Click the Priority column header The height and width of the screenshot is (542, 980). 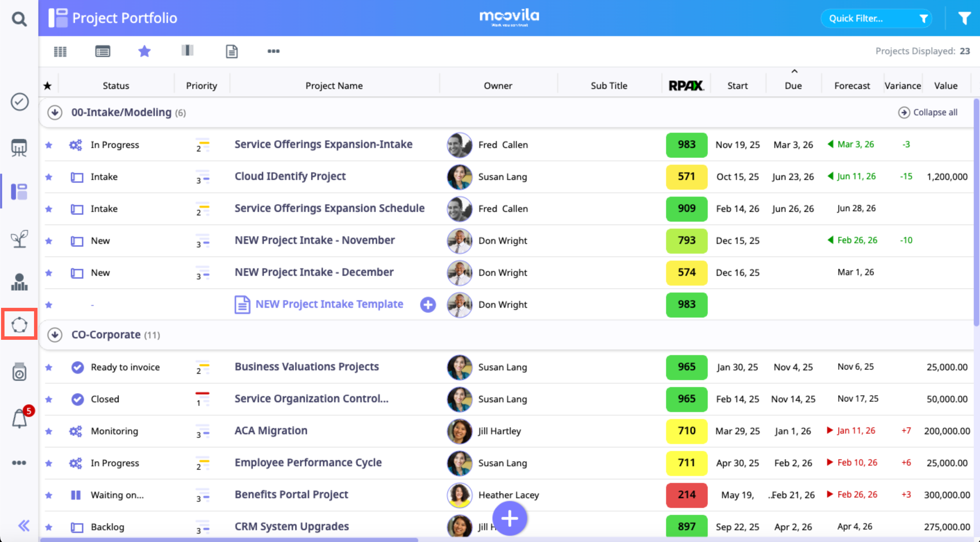tap(201, 85)
